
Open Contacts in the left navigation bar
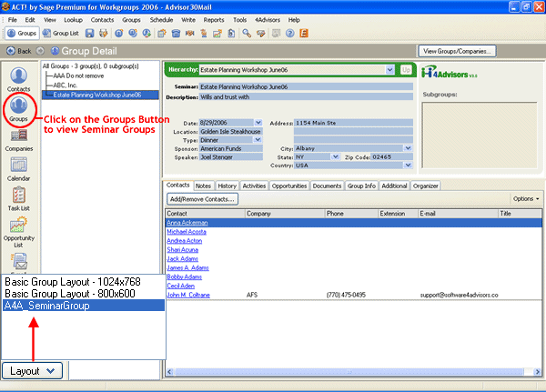pos(18,79)
